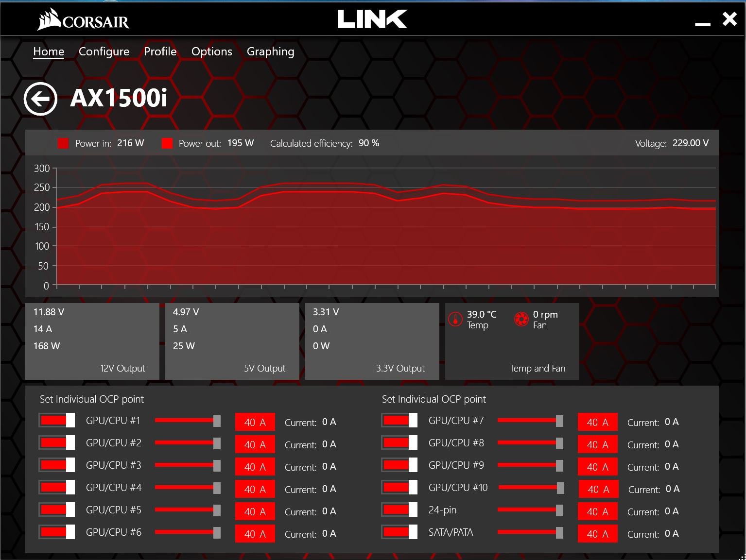Disable OCP switch for GPU/CPU #3
746x560 pixels.
tap(57, 465)
